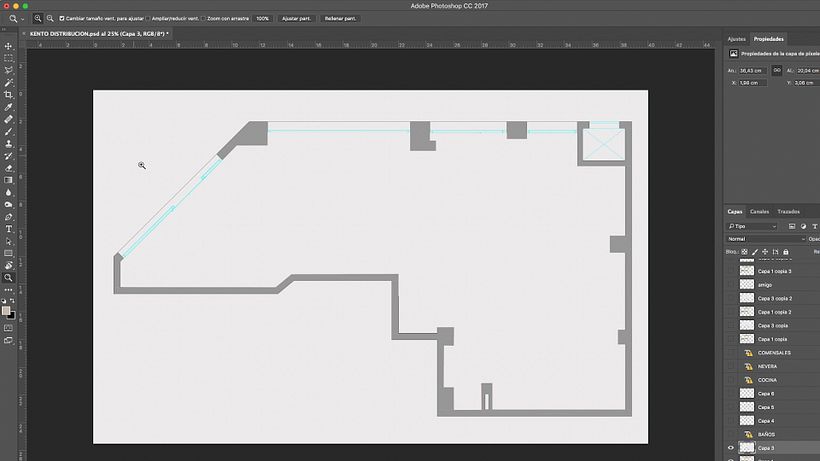820x461 pixels.
Task: Open the 'Normal' blend mode dropdown
Action: click(766, 239)
